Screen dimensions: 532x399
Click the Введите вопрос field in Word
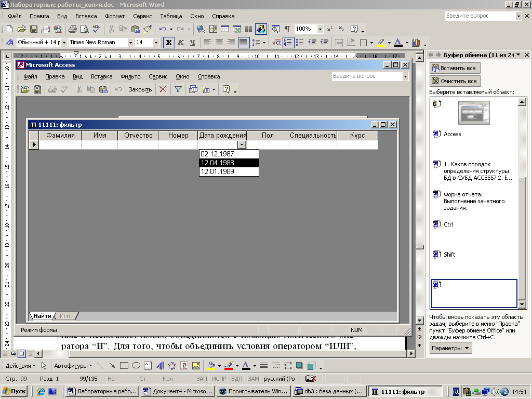[481, 16]
